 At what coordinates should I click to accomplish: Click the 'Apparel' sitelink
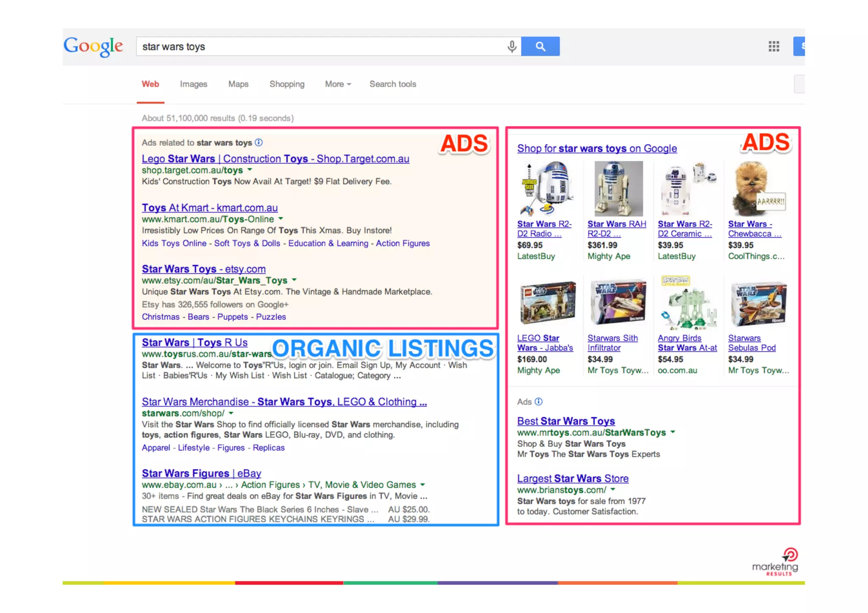click(156, 447)
